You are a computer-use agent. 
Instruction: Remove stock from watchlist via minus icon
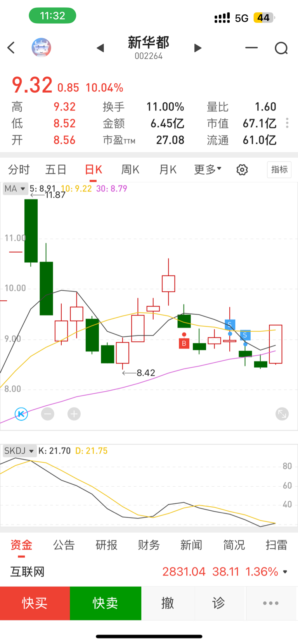coord(251,48)
